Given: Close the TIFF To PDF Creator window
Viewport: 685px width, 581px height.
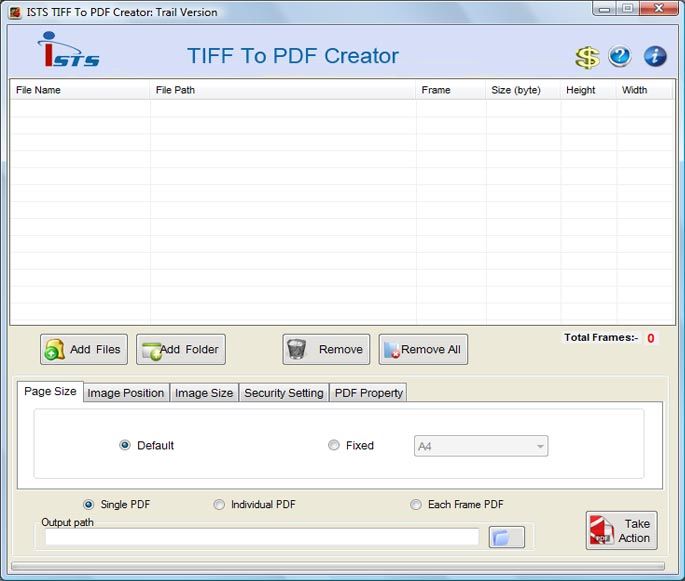Looking at the screenshot, I should 659,9.
